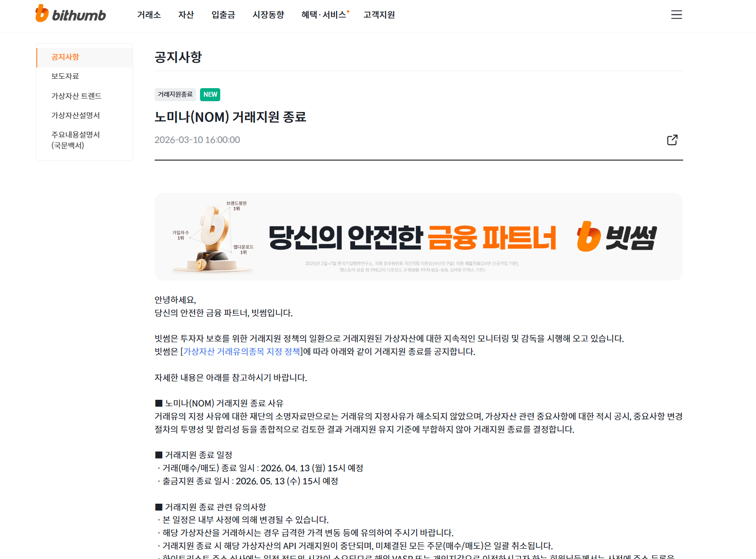Open the 고객지원 menu
Screen dimensions: 756x559
coord(379,15)
